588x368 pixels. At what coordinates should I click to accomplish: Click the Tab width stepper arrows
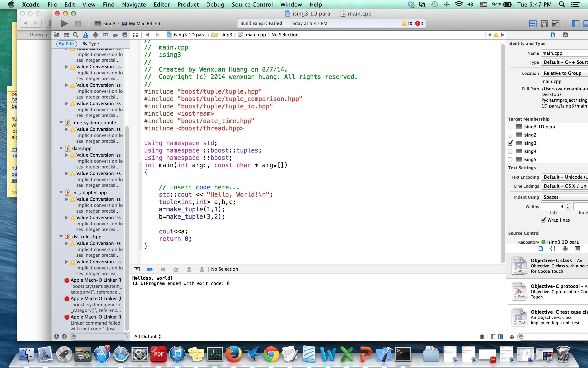tap(568, 206)
